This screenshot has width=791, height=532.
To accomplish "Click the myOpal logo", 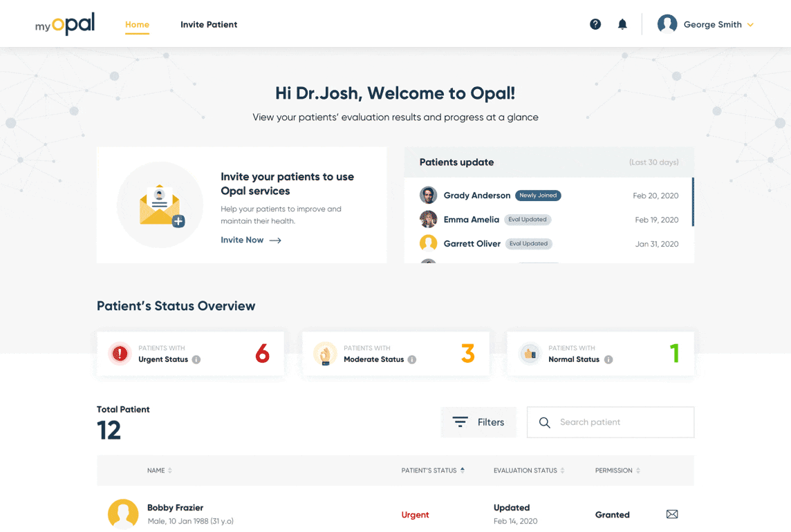I will (x=65, y=24).
